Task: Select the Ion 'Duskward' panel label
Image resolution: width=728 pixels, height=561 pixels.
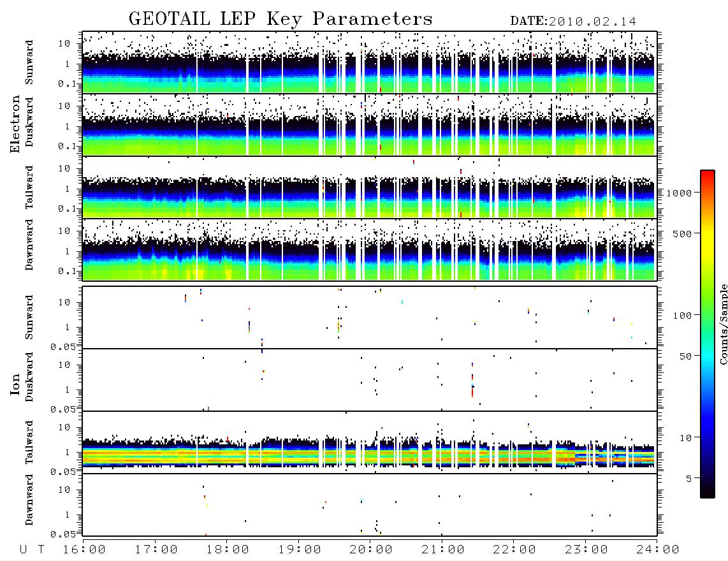Action: tap(29, 377)
